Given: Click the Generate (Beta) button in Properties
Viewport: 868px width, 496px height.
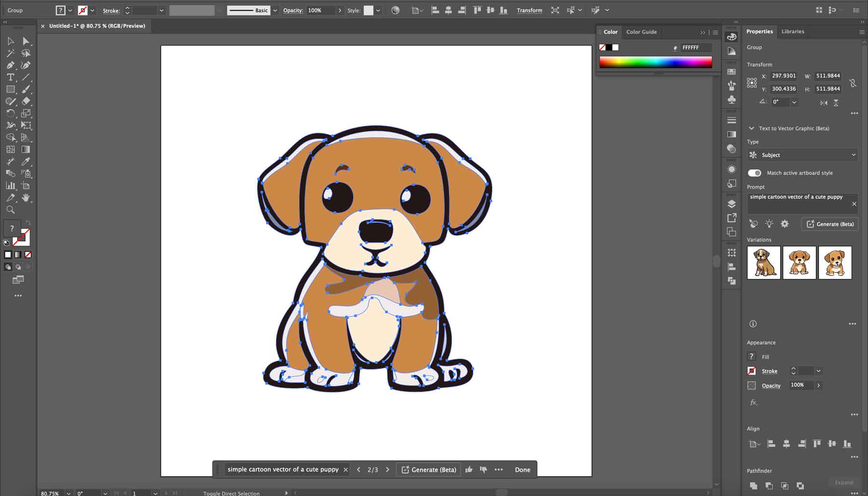Looking at the screenshot, I should coord(830,223).
